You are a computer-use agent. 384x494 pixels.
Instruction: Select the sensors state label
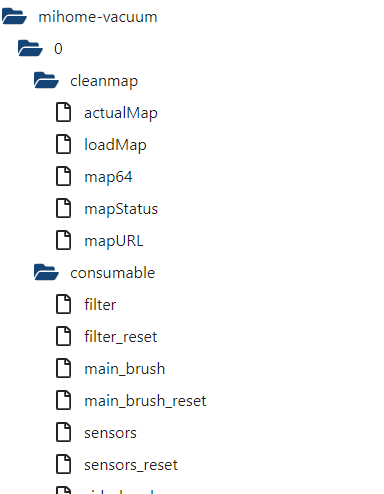[110, 433]
